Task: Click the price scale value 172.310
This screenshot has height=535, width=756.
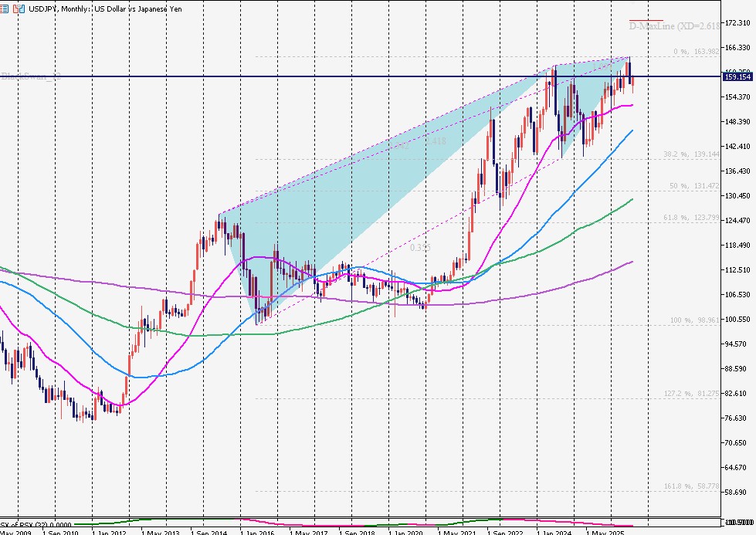Action: (738, 22)
